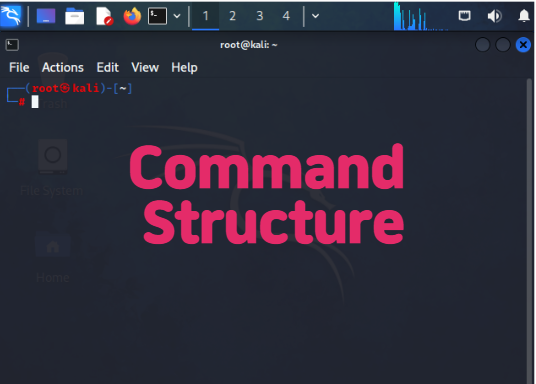Open the Edit menu in the terminal
This screenshot has width=536, height=384.
pyautogui.click(x=107, y=67)
